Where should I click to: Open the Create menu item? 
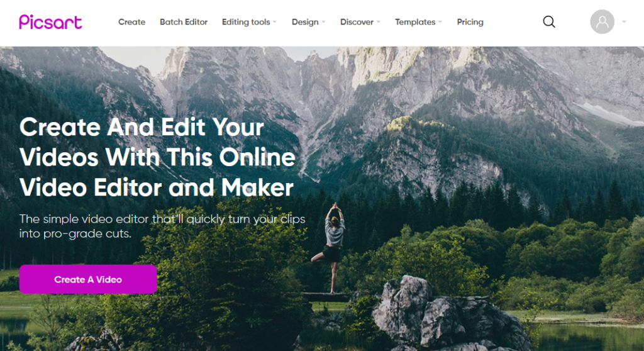pyautogui.click(x=132, y=22)
